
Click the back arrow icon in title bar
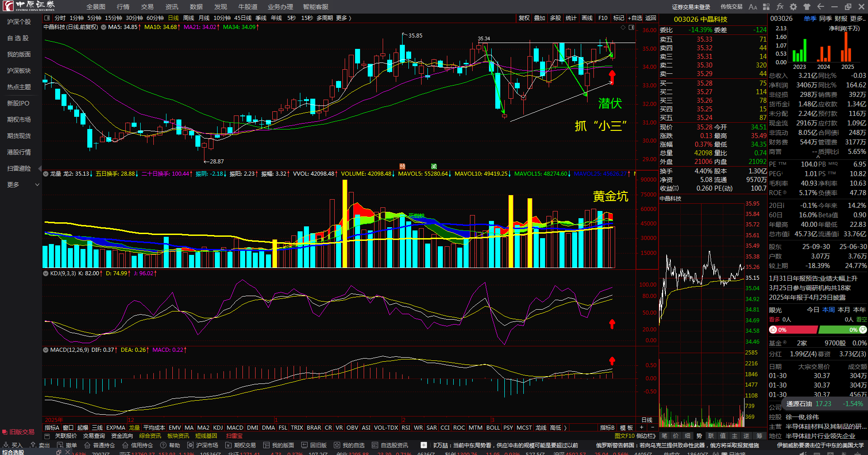[821, 7]
